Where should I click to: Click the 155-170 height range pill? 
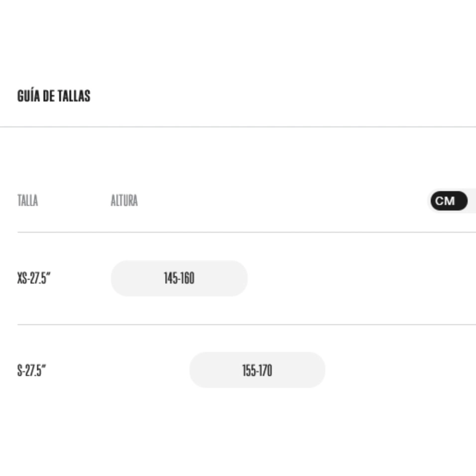(x=257, y=370)
